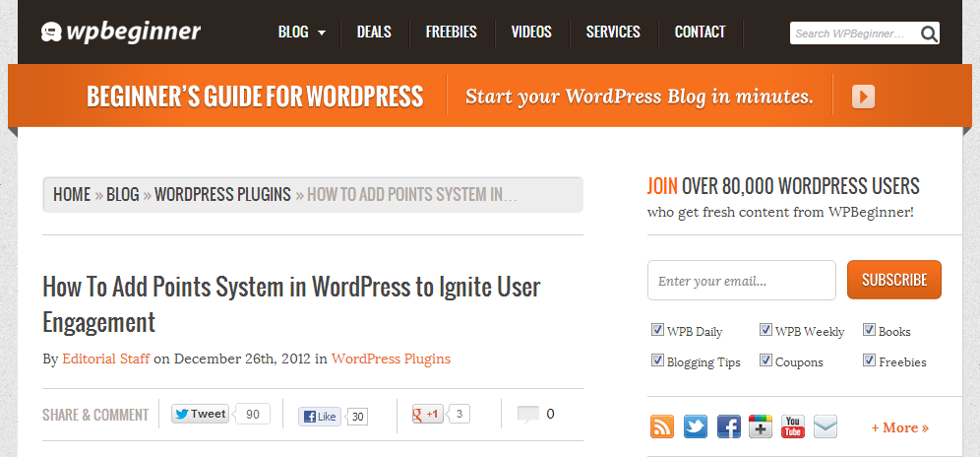This screenshot has height=457, width=980.
Task: Click the article title heading
Action: pos(292,305)
